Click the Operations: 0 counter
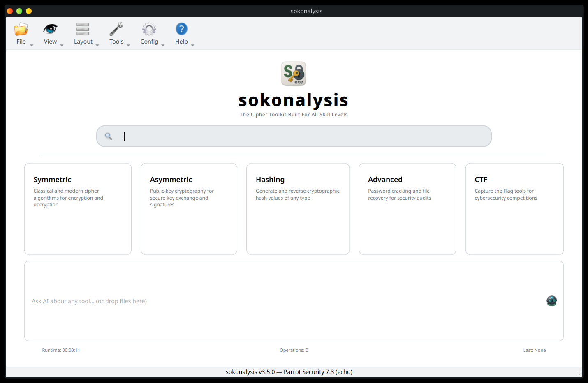Image resolution: width=588 pixels, height=383 pixels. click(x=294, y=350)
